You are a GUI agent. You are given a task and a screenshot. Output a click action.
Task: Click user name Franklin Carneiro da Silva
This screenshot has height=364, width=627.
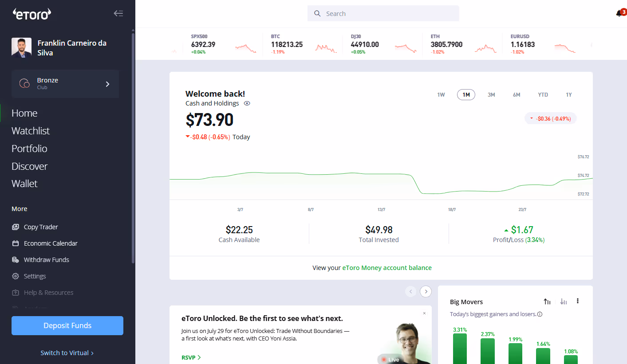pos(72,48)
